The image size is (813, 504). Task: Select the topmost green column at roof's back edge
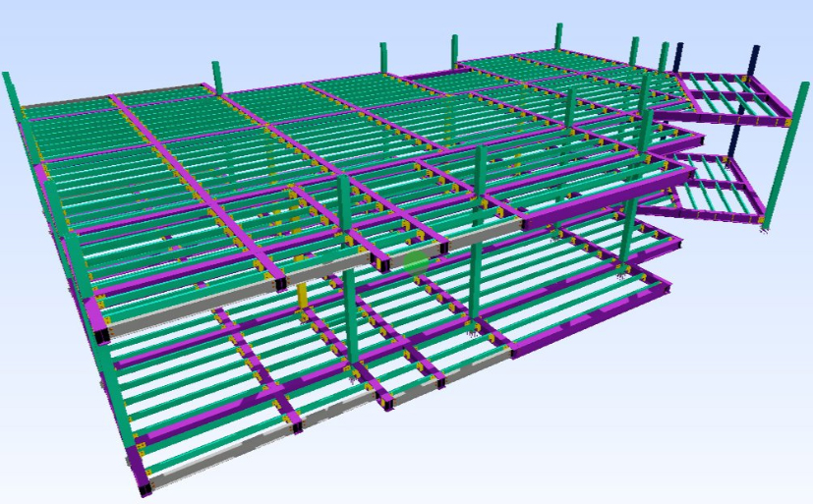[558, 36]
